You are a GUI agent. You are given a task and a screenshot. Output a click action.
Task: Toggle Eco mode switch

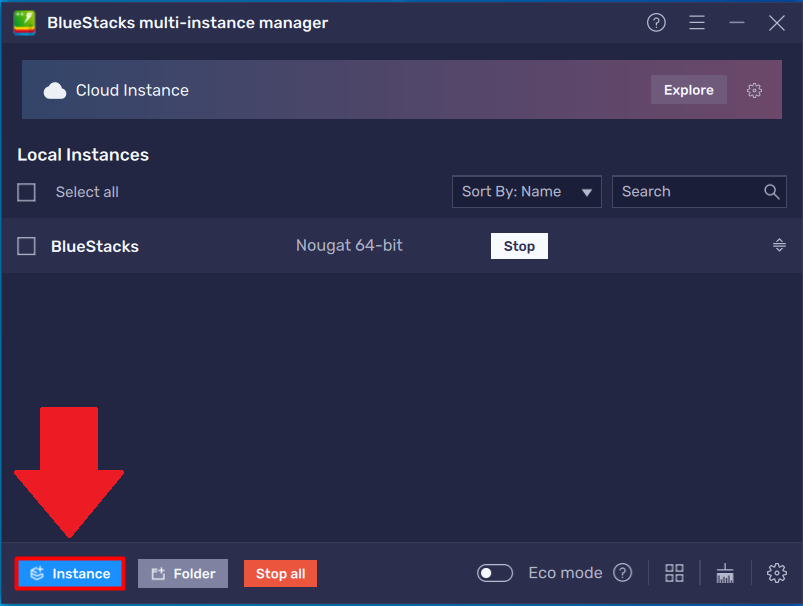pos(495,573)
